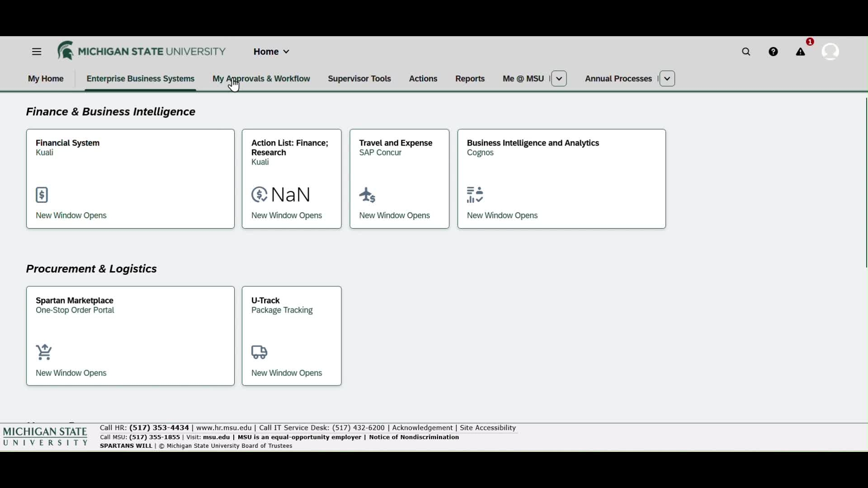Click the Action List dollar check icon
The width and height of the screenshot is (868, 488).
click(x=259, y=195)
